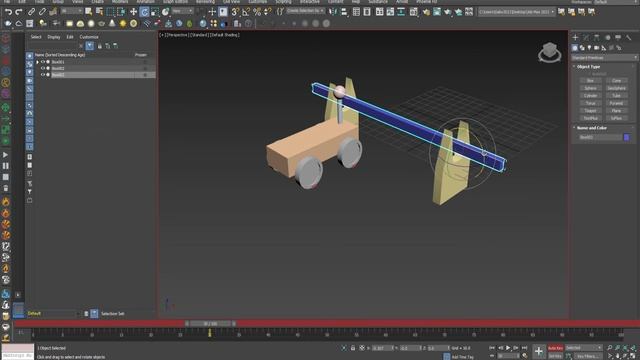Toggle Angle Snap icon in toolbar
The width and height of the screenshot is (640, 360).
click(x=246, y=12)
